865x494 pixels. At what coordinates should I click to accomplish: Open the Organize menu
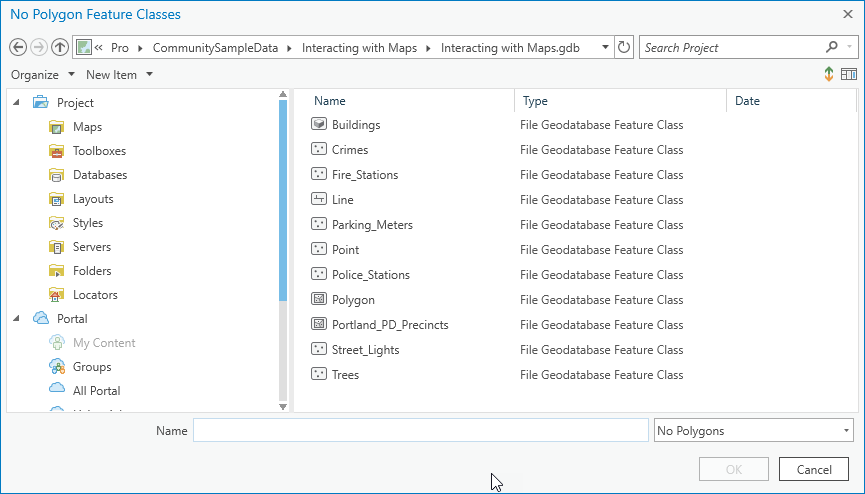coord(43,75)
